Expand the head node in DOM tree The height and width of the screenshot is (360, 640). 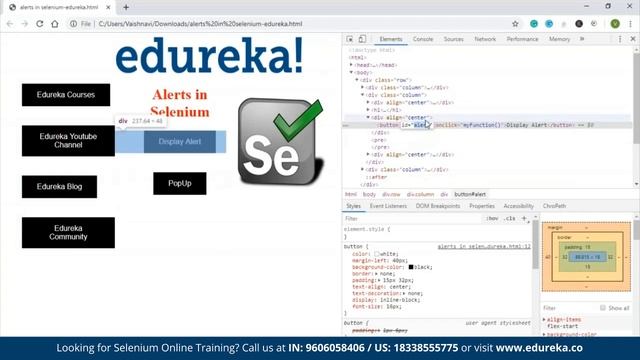click(x=351, y=65)
